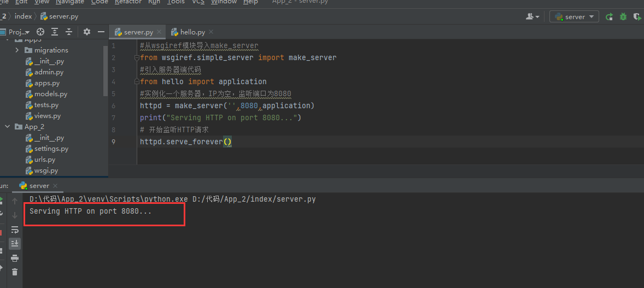
Task: Open Project panel gear settings
Action: tap(87, 32)
